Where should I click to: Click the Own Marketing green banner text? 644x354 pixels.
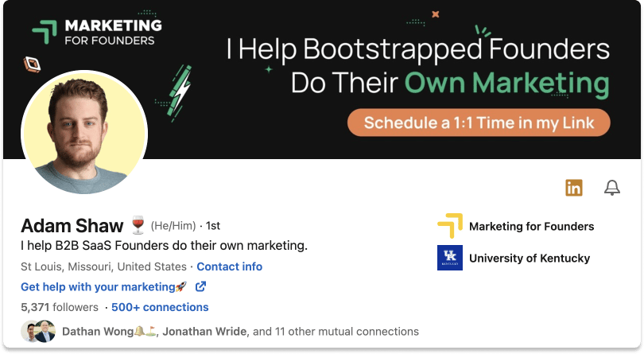pos(506,84)
